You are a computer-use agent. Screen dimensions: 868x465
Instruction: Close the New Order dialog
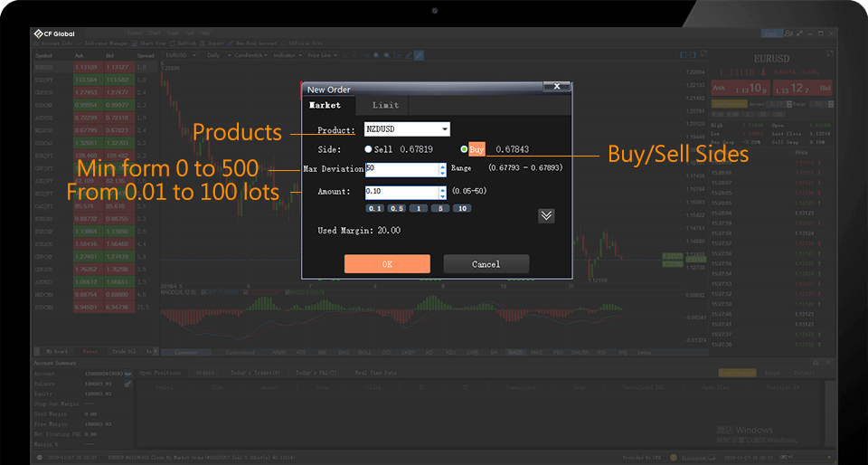pyautogui.click(x=556, y=87)
